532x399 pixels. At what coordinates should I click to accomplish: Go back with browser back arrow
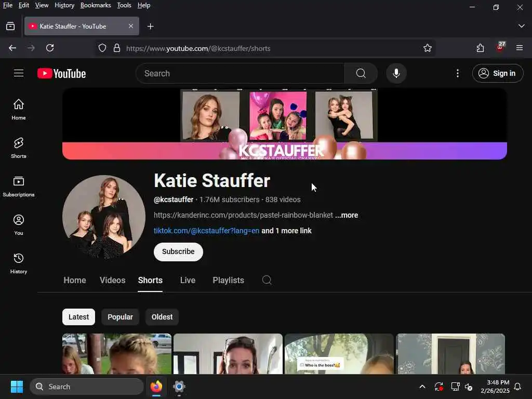(x=12, y=48)
